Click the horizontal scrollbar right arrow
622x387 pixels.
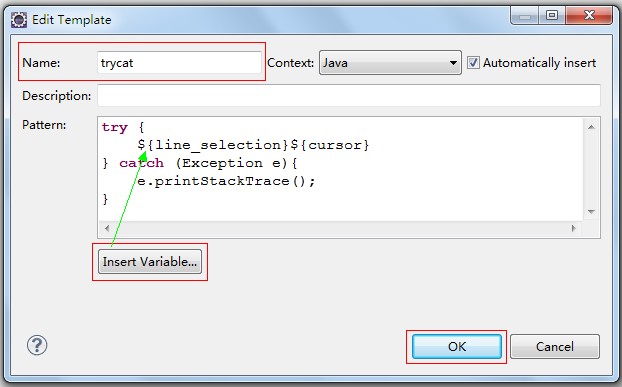tap(573, 228)
